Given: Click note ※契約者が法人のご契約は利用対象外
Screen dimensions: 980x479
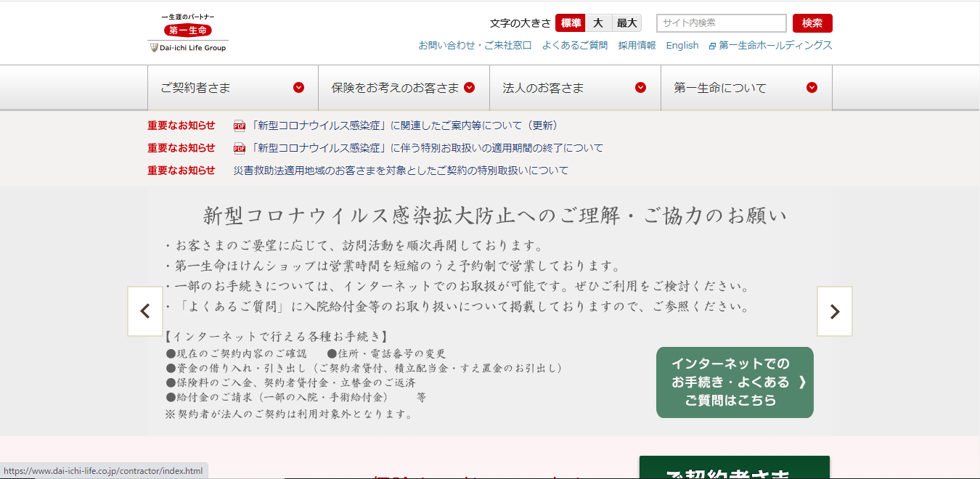Looking at the screenshot, I should coord(290,414).
